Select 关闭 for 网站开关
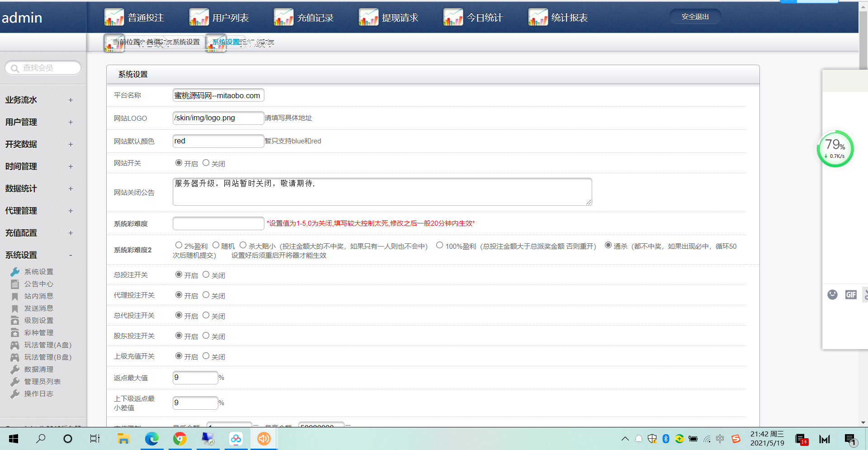Viewport: 868px width, 450px height. [206, 163]
